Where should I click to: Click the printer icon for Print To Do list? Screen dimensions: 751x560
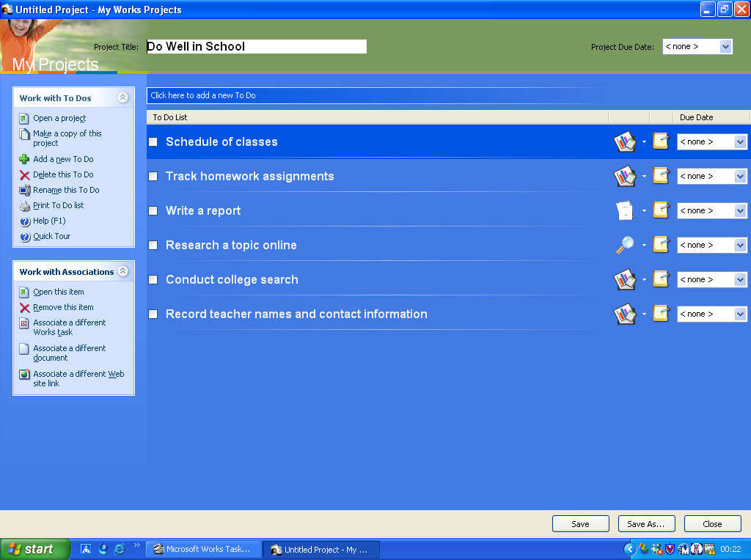[x=24, y=206]
